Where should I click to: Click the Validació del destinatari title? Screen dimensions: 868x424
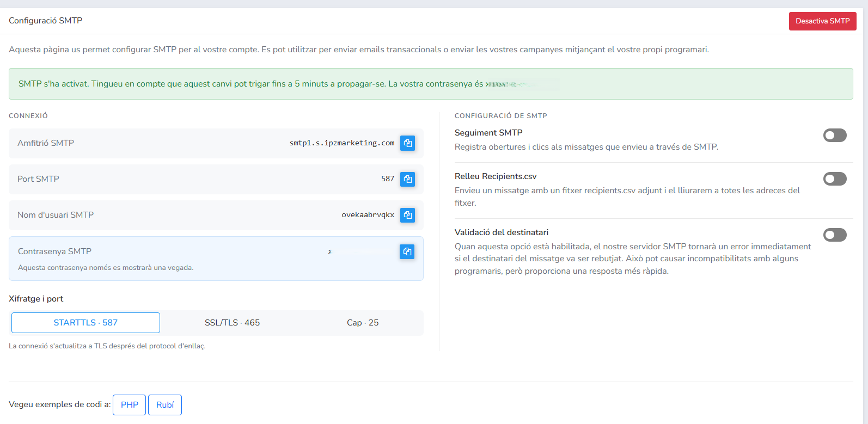coord(502,232)
